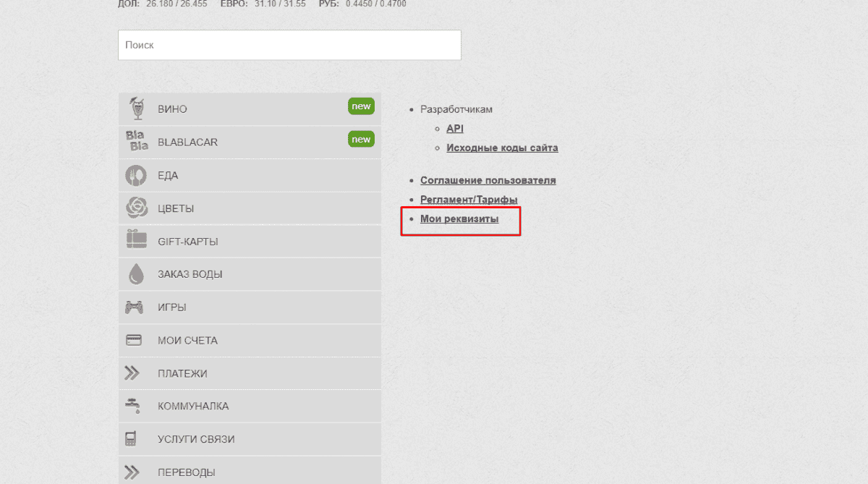Open the Мои реквизиты link
868x484 pixels.
tap(459, 218)
